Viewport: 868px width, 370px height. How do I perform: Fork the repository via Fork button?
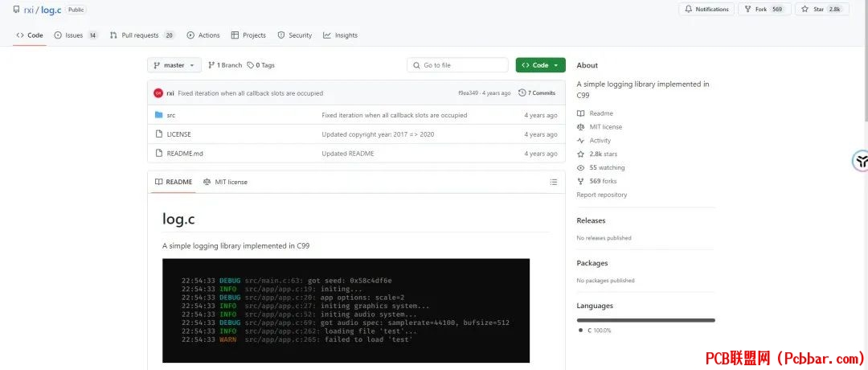pyautogui.click(x=764, y=10)
